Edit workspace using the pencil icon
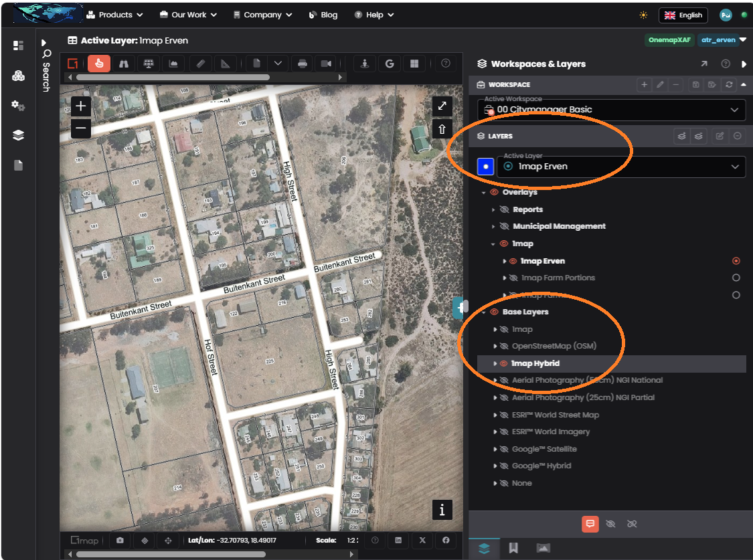Viewport: 753px width, 560px height. click(x=661, y=84)
